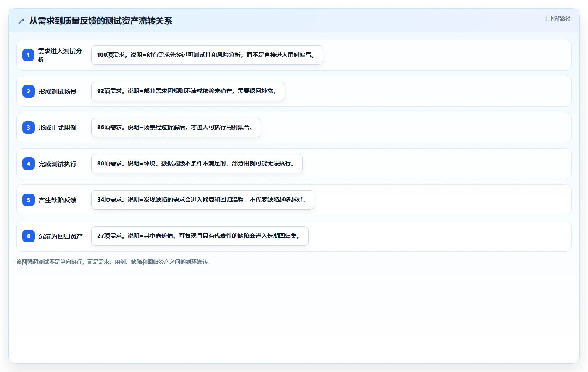Image resolution: width=588 pixels, height=372 pixels.
Task: Select step number badge 1
Action: pyautogui.click(x=28, y=55)
